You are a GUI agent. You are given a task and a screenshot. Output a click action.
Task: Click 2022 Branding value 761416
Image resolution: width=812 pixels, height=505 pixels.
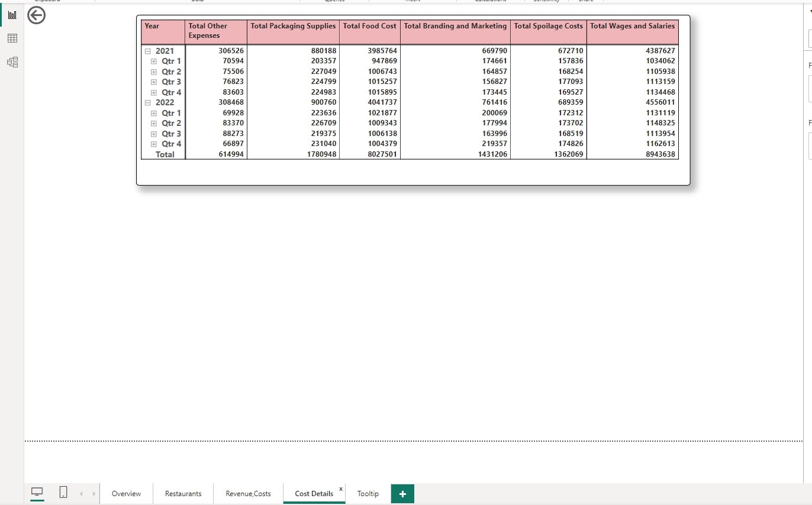pos(495,102)
